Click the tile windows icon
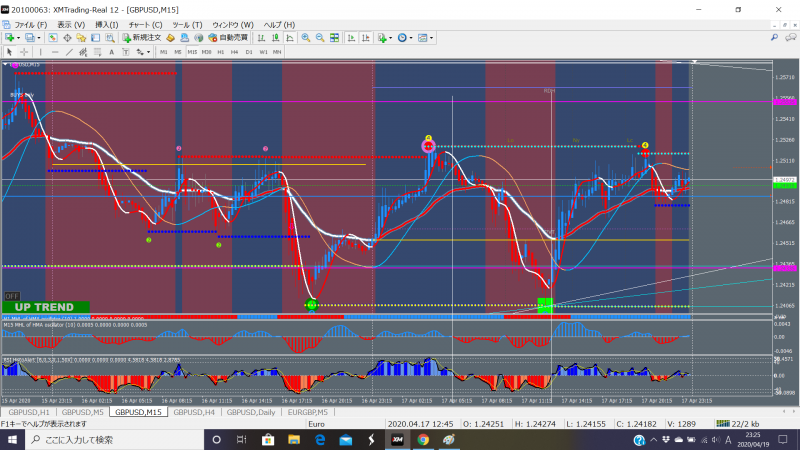 [334, 38]
